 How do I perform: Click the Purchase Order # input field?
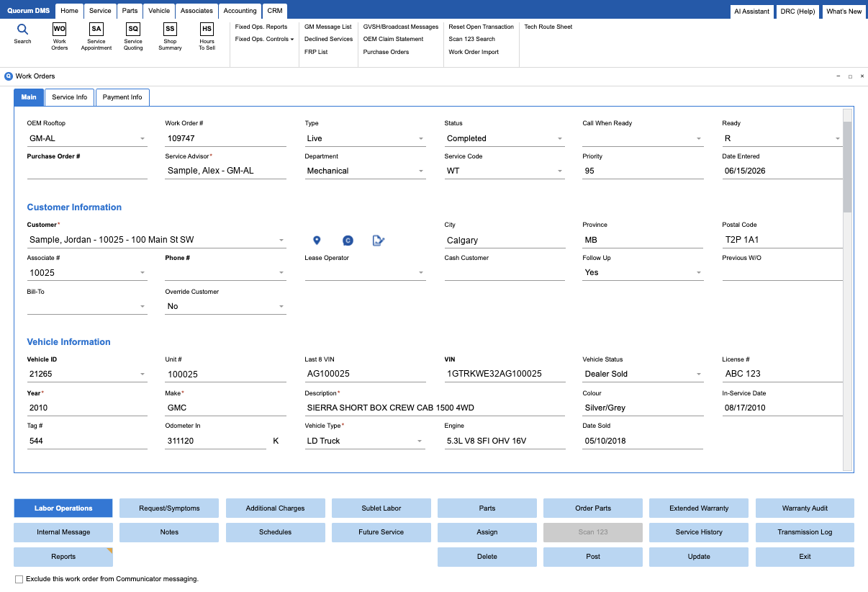click(87, 171)
